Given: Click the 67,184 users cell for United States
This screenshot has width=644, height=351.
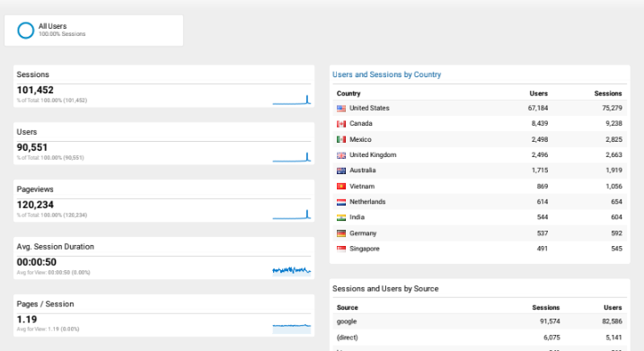Looking at the screenshot, I should click(538, 108).
